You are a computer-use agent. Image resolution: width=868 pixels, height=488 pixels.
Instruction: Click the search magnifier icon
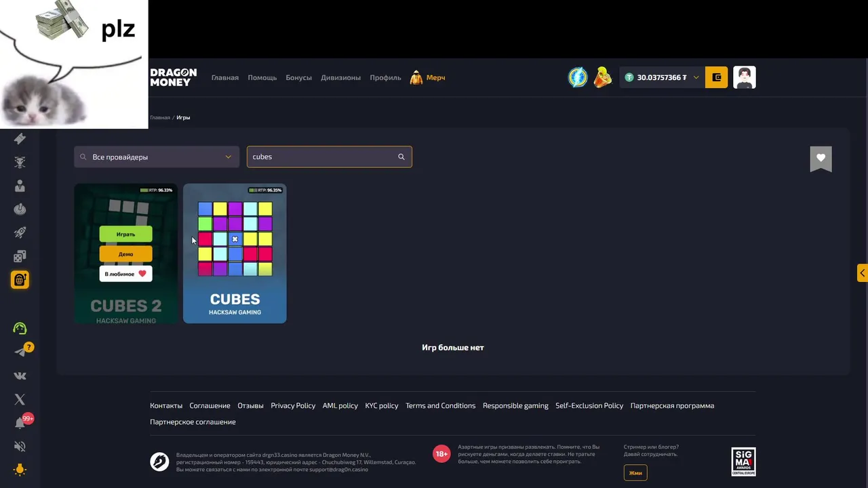(x=401, y=157)
